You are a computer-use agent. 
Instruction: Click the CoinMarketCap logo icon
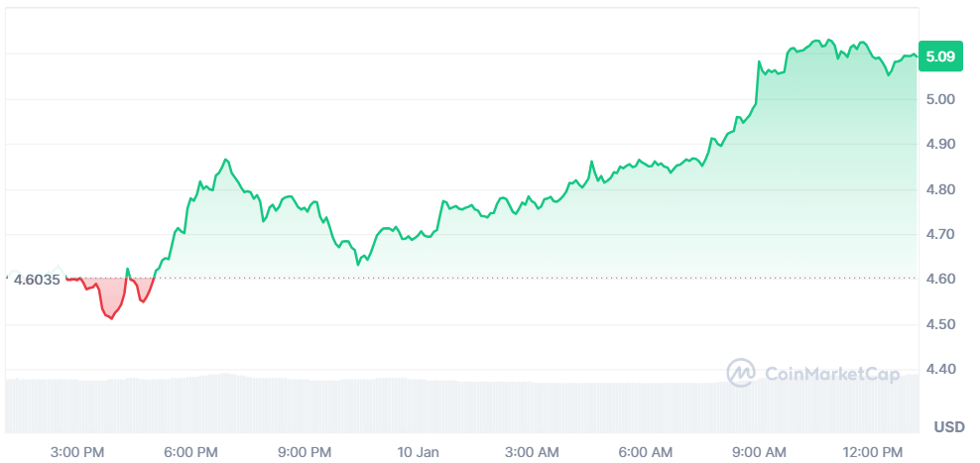pyautogui.click(x=741, y=373)
